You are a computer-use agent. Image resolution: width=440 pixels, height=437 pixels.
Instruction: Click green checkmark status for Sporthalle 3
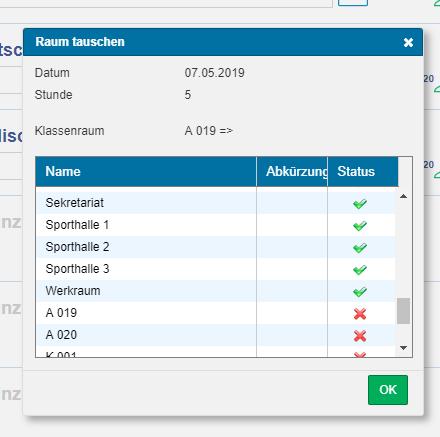pos(360,269)
